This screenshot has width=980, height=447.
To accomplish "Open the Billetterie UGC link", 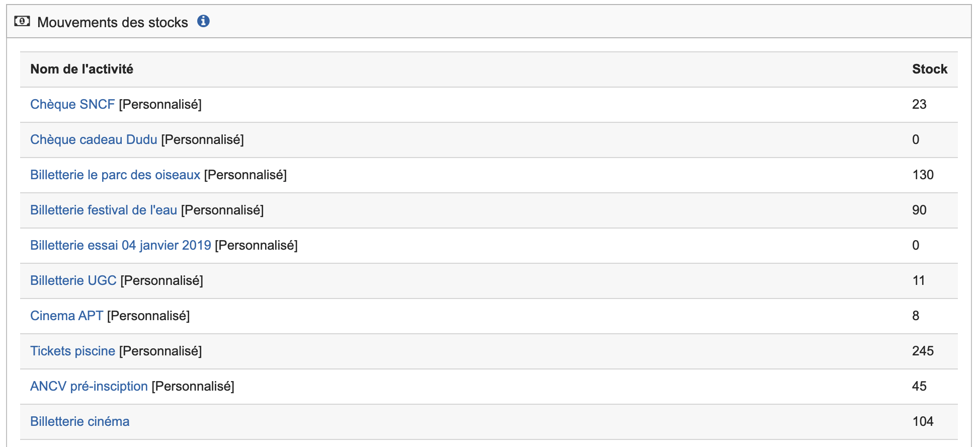I will pos(73,280).
